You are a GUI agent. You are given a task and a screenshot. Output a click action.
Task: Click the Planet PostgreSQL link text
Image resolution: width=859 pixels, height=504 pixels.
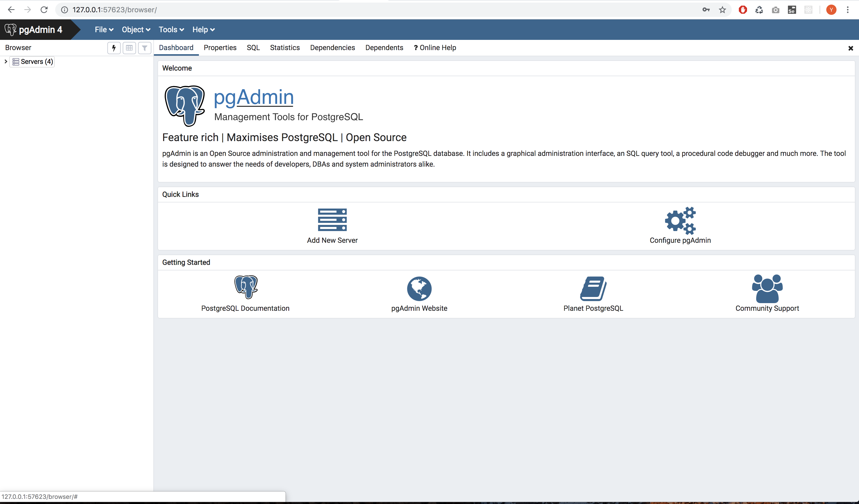593,308
